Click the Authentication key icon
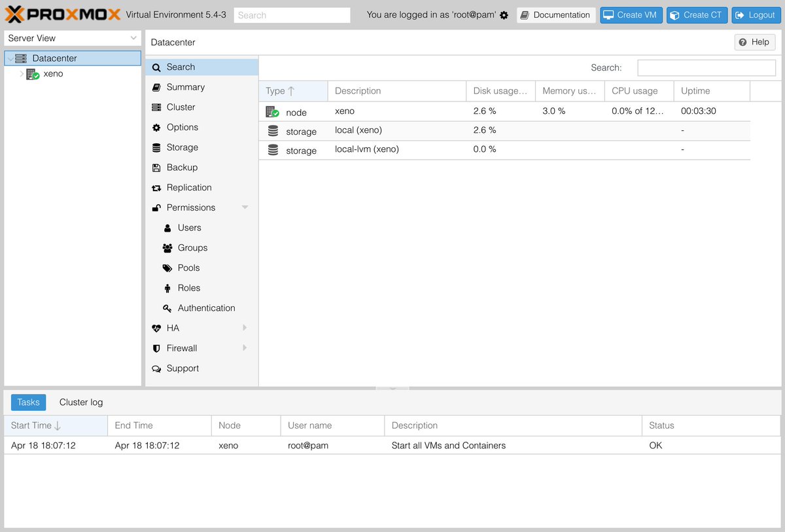Screen dimensions: 785x532 167,308
